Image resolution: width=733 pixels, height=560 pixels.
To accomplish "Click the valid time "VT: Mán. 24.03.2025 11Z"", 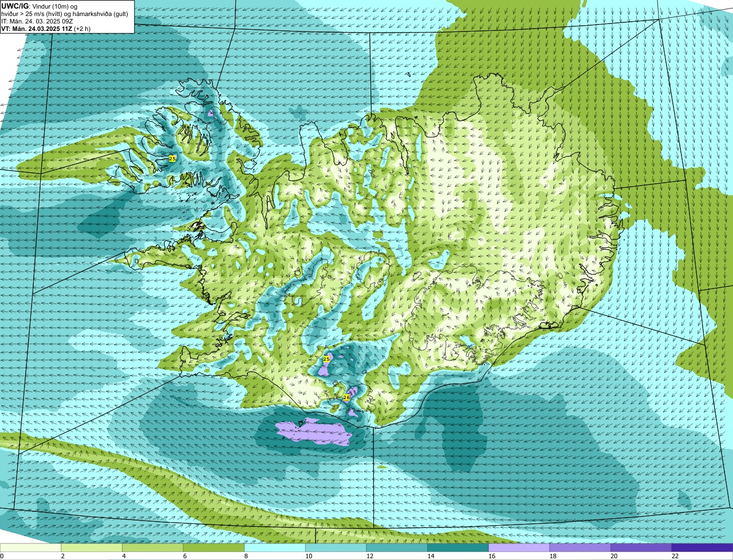I will 37,28.
